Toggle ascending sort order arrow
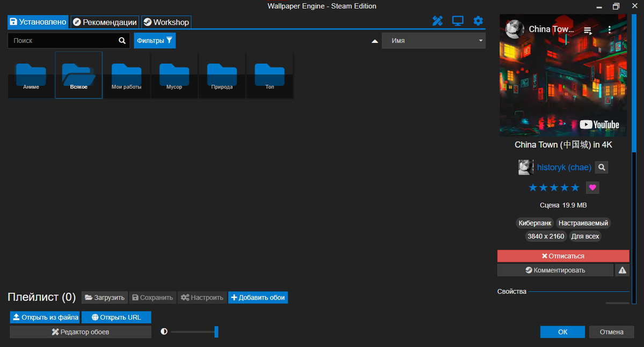The image size is (644, 347). [x=375, y=41]
